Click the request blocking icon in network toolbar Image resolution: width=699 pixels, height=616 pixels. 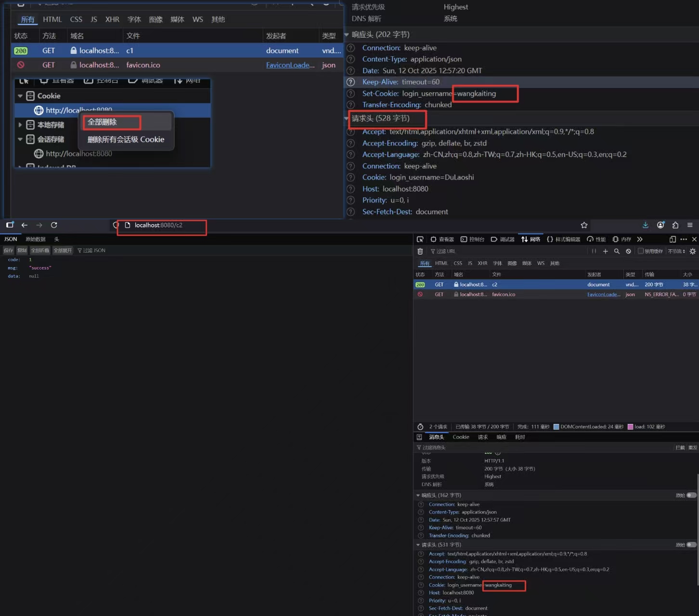point(628,251)
